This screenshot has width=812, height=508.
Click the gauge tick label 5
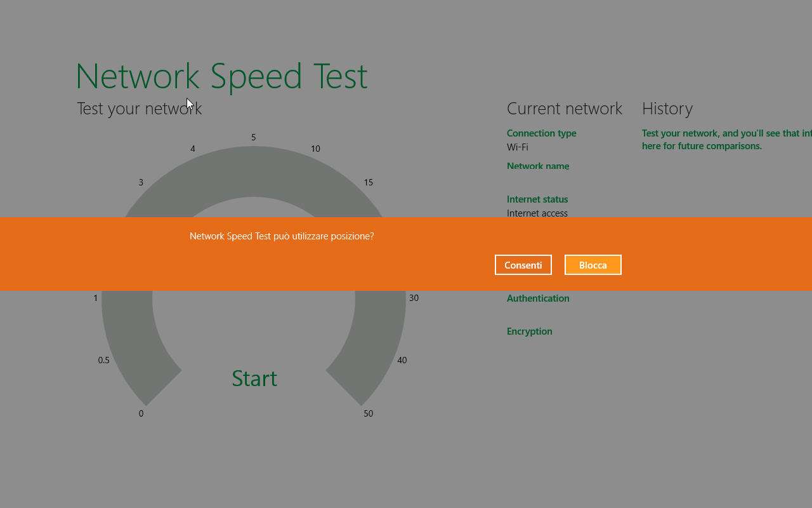253,137
